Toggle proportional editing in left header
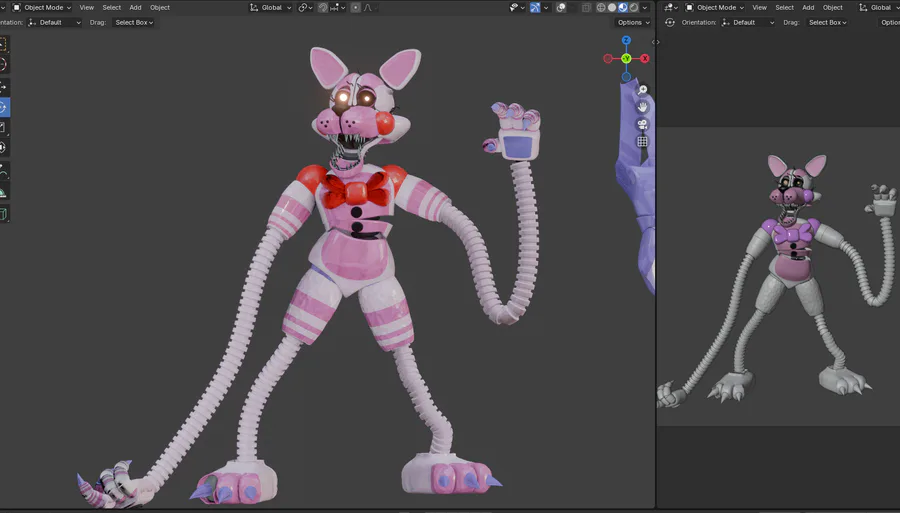Screen dimensions: 900x513 (356, 7)
